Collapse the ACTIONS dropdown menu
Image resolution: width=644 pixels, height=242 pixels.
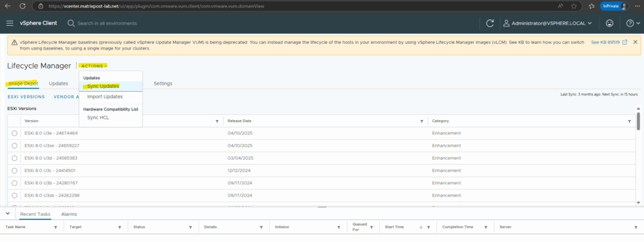(94, 65)
